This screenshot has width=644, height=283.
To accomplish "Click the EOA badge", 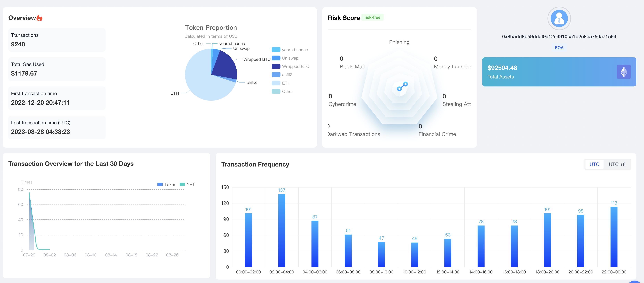I will [x=559, y=48].
